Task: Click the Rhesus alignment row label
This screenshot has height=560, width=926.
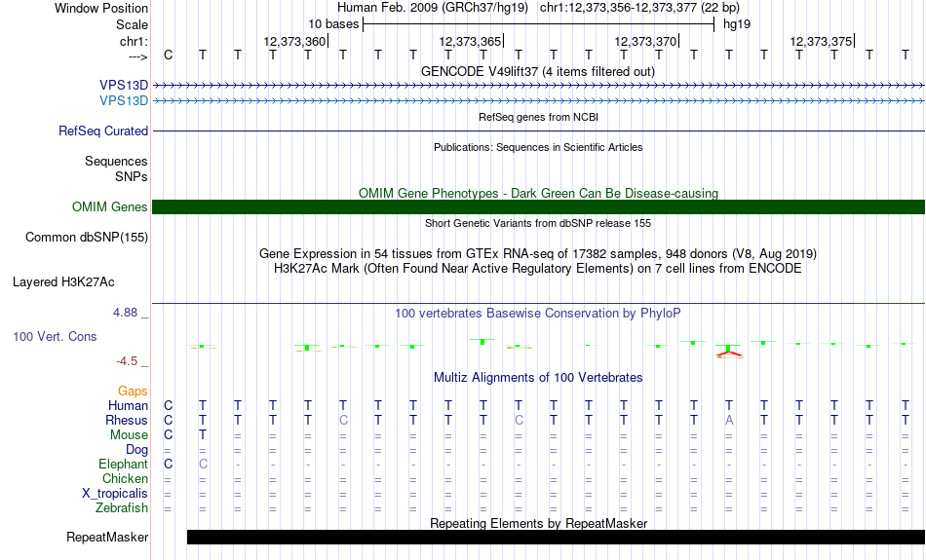Action: click(x=127, y=421)
